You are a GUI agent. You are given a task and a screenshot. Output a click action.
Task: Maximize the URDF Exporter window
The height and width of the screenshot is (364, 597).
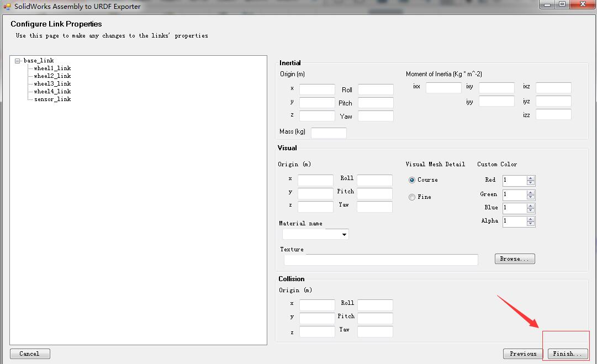point(562,4)
